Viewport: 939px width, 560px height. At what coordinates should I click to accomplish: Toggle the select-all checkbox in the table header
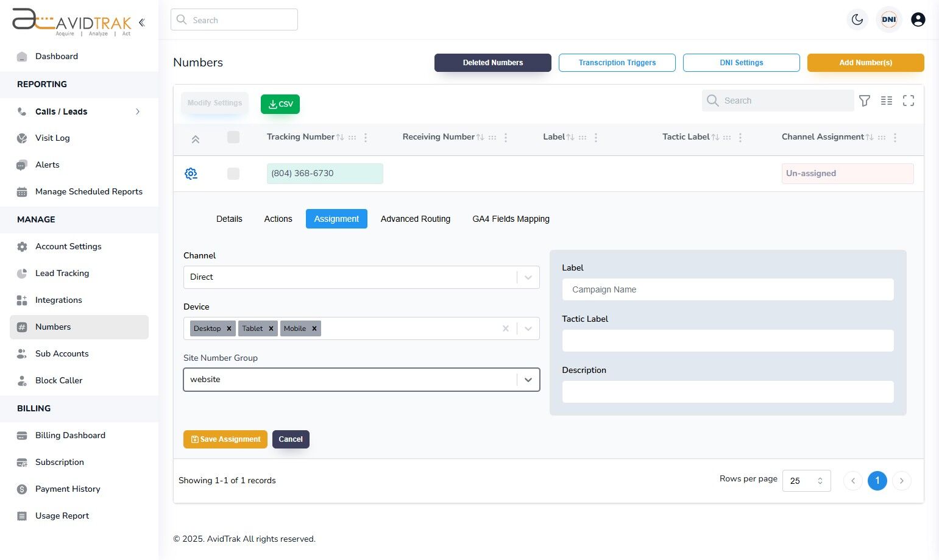click(x=233, y=137)
